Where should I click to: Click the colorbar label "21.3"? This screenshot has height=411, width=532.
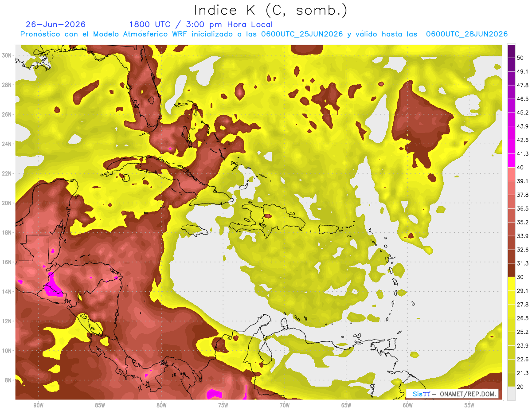tap(523, 373)
